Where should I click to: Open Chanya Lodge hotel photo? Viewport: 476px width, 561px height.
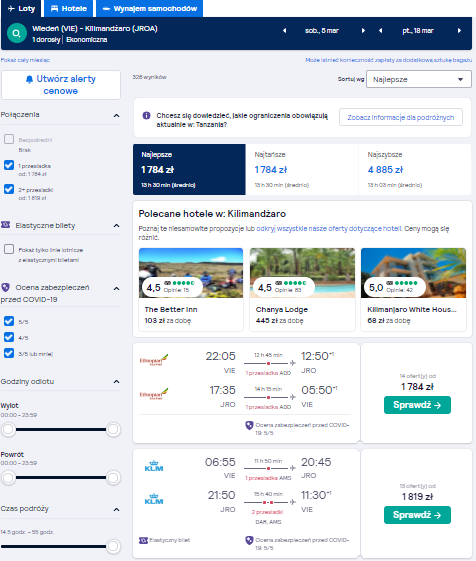[x=302, y=273]
